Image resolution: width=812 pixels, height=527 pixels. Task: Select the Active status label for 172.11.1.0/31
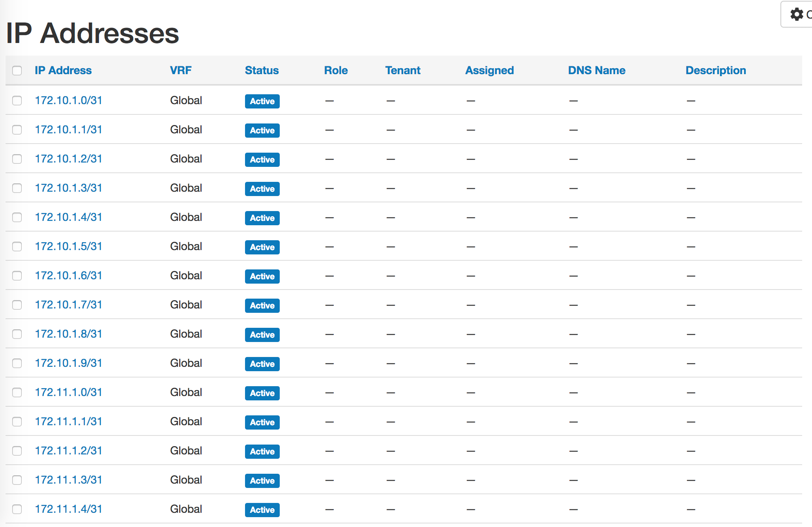tap(262, 393)
